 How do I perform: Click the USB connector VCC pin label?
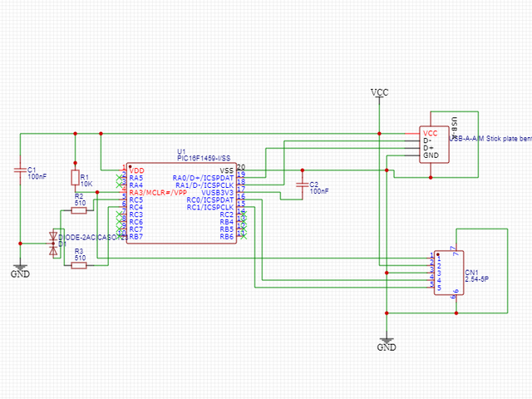click(x=430, y=133)
